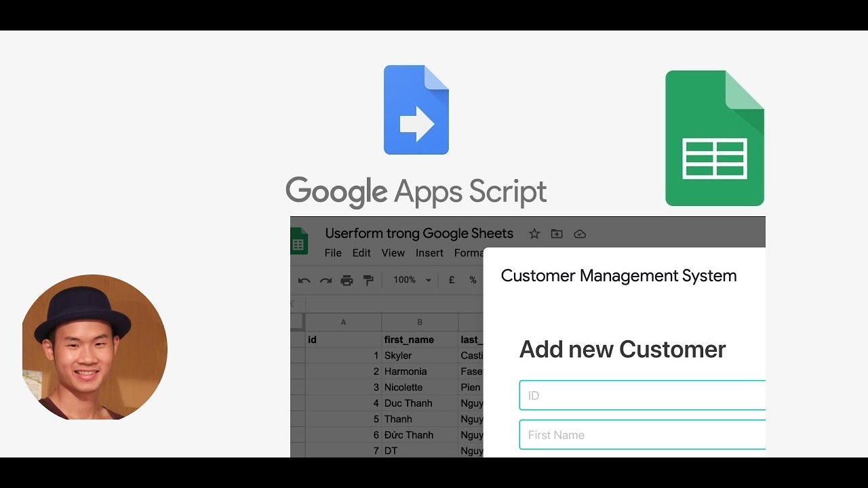The width and height of the screenshot is (868, 488).
Task: Click the cell containing 'Duc Thanh'
Action: click(x=420, y=403)
